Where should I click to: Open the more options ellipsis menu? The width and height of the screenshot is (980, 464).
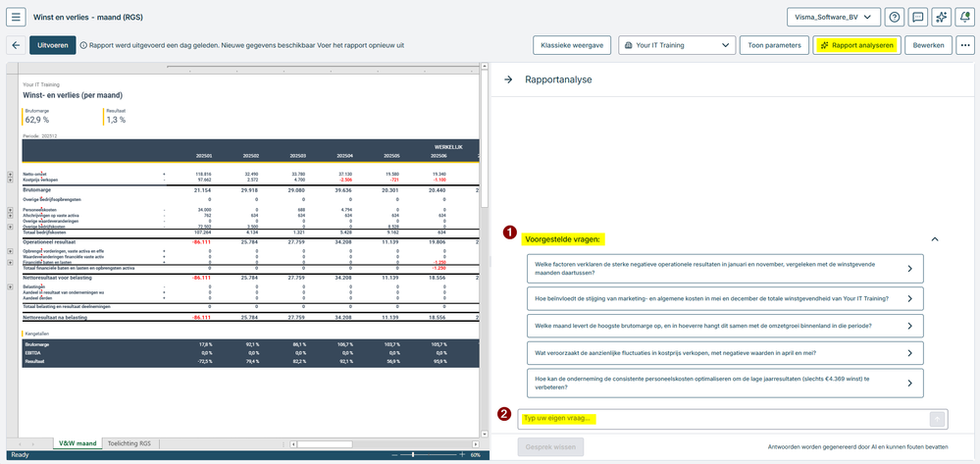point(965,46)
